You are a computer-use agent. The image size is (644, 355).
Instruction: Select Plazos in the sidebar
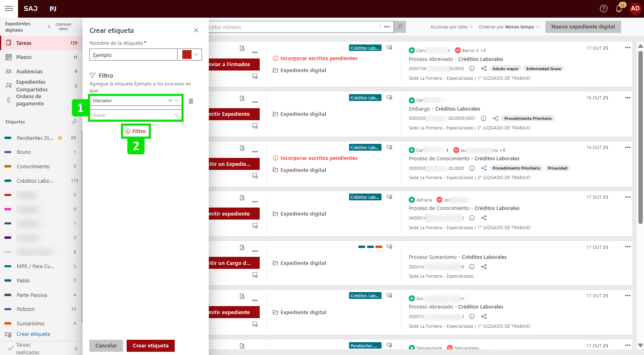24,57
